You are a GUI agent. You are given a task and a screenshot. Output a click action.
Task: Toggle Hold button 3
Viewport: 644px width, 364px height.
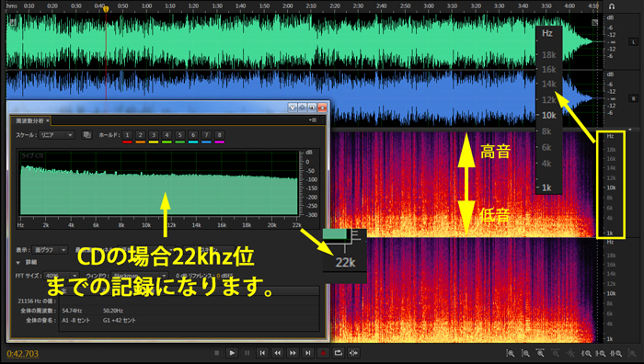tap(154, 135)
